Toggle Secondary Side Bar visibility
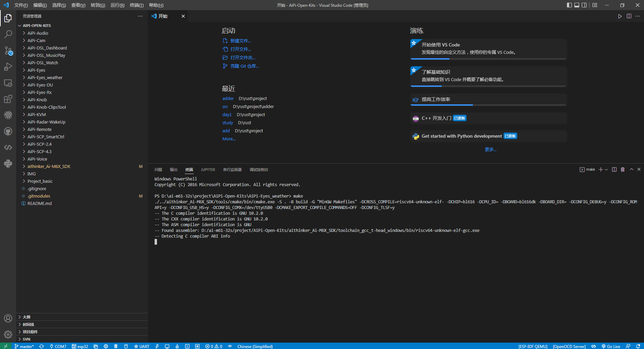 (x=585, y=5)
